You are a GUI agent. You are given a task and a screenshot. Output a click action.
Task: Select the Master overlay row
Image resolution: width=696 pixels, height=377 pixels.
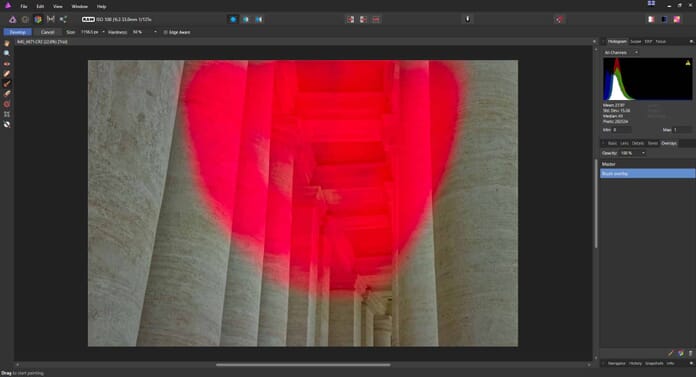coord(647,164)
